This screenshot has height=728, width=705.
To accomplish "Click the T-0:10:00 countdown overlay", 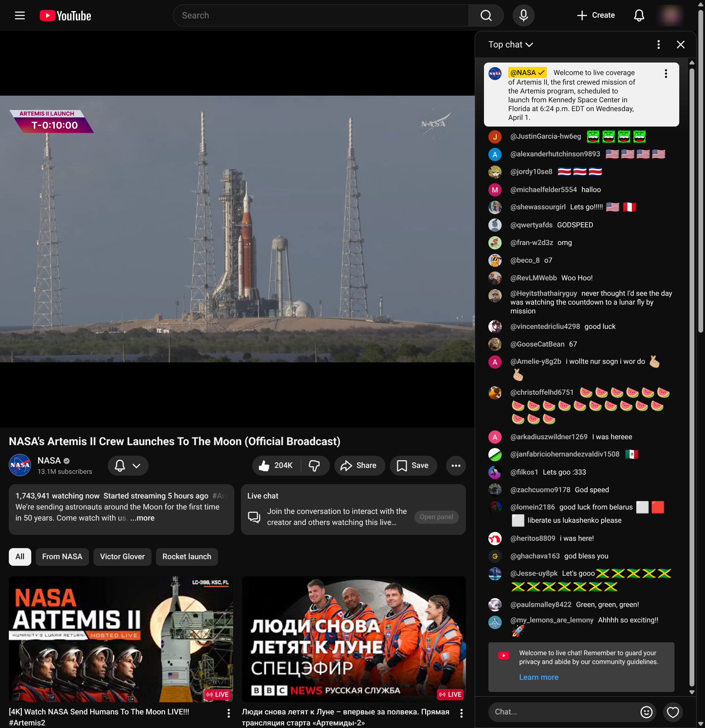I will pos(51,121).
